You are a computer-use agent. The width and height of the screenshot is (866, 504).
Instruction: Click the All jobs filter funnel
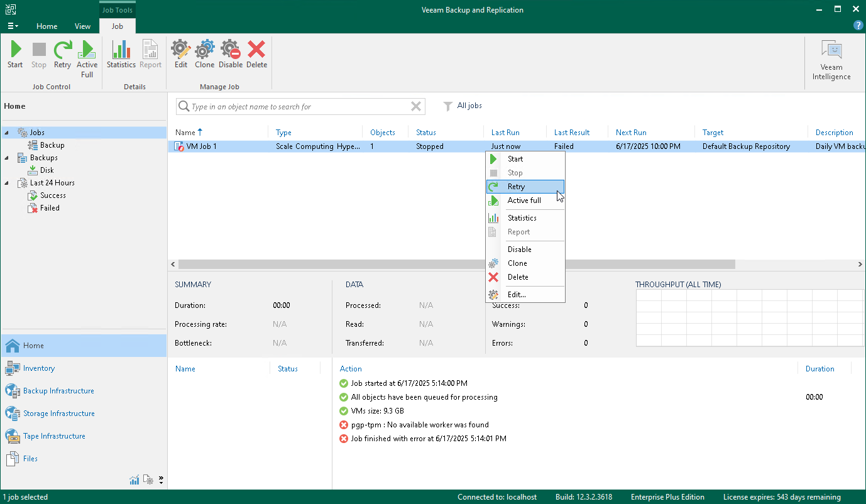pyautogui.click(x=448, y=106)
